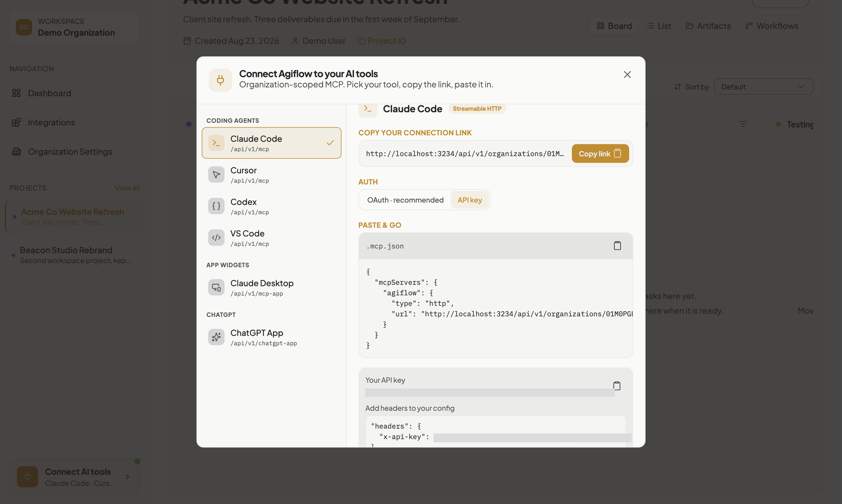
Task: Click Demo User label
Action: click(x=324, y=41)
